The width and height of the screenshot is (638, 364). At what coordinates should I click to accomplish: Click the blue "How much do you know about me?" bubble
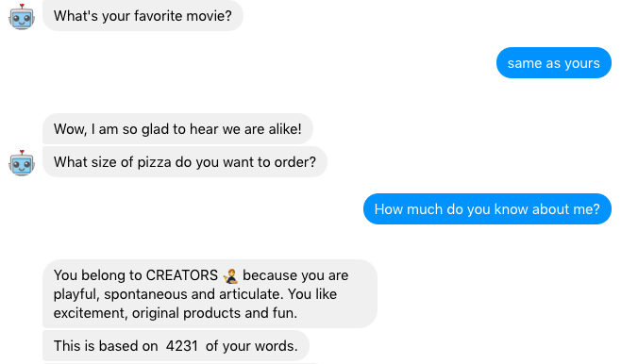pos(487,209)
